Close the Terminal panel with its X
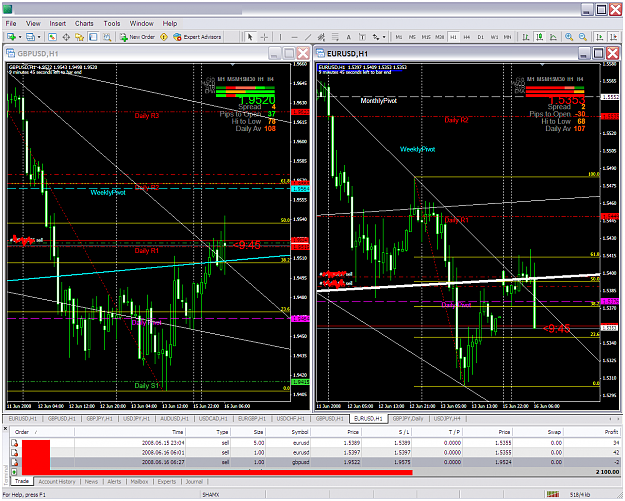The width and height of the screenshot is (625, 501). pos(5,429)
